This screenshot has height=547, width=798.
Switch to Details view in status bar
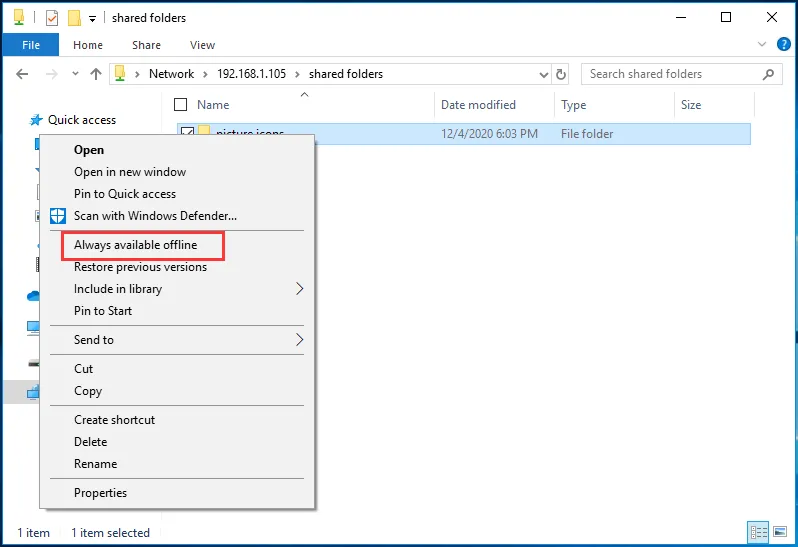coord(758,532)
